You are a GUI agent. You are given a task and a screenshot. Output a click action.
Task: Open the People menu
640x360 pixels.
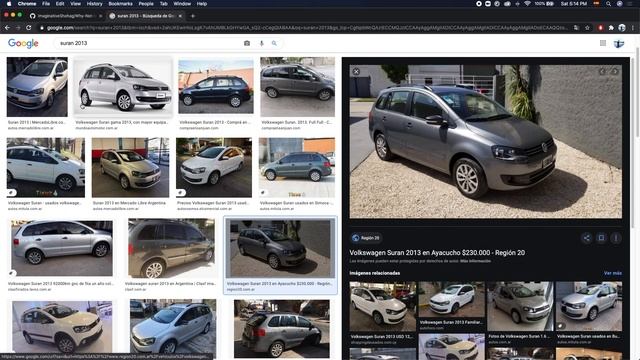pyautogui.click(x=146, y=4)
